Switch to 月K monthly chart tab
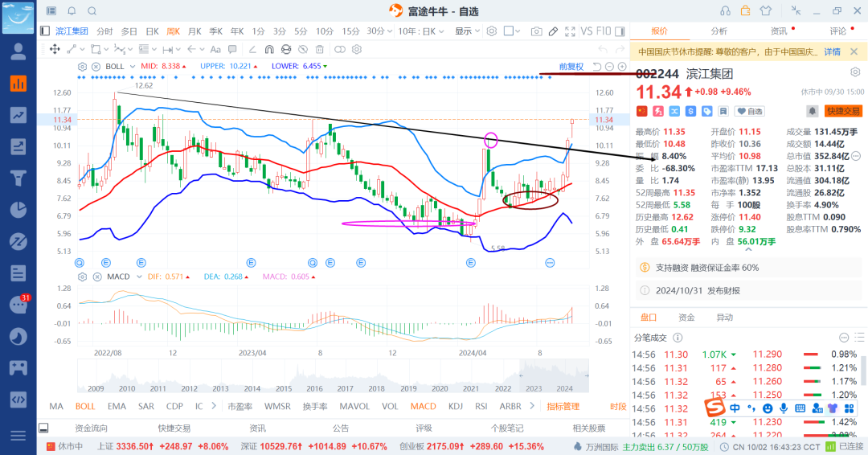Screen dimensions: 868x455 coord(194,31)
